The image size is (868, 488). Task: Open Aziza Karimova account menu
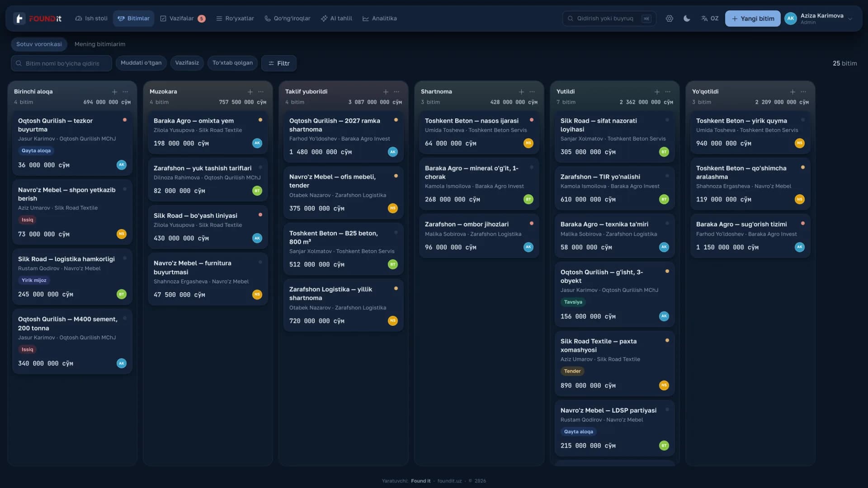click(819, 19)
